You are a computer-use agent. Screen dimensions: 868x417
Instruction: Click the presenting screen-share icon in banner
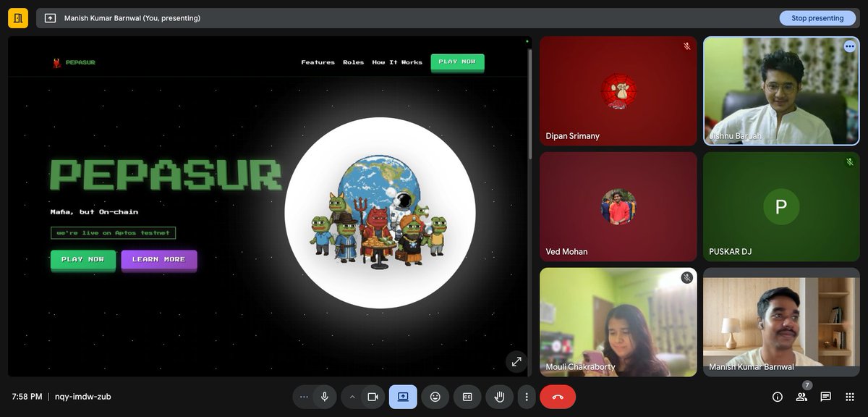(x=50, y=18)
